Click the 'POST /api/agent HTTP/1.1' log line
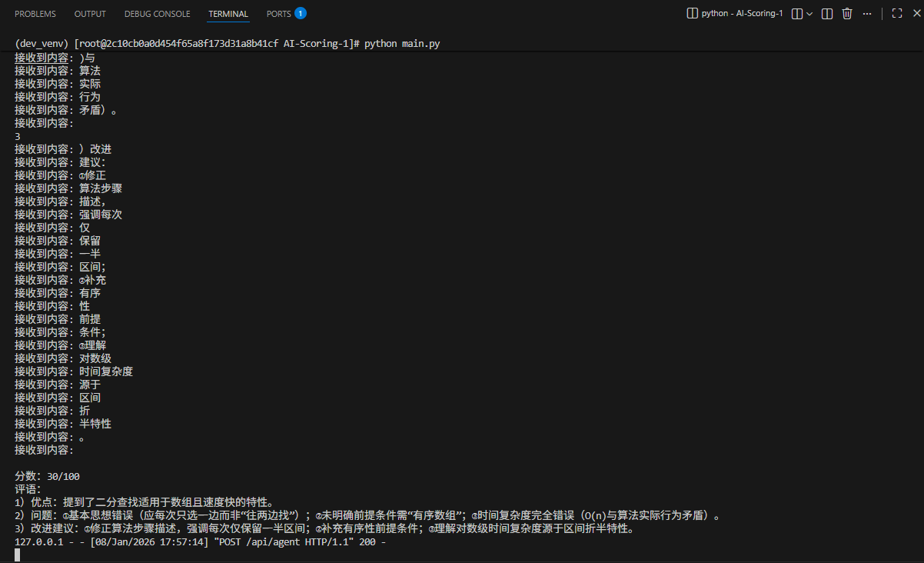Screen dimensions: 924x563 click(x=200, y=541)
